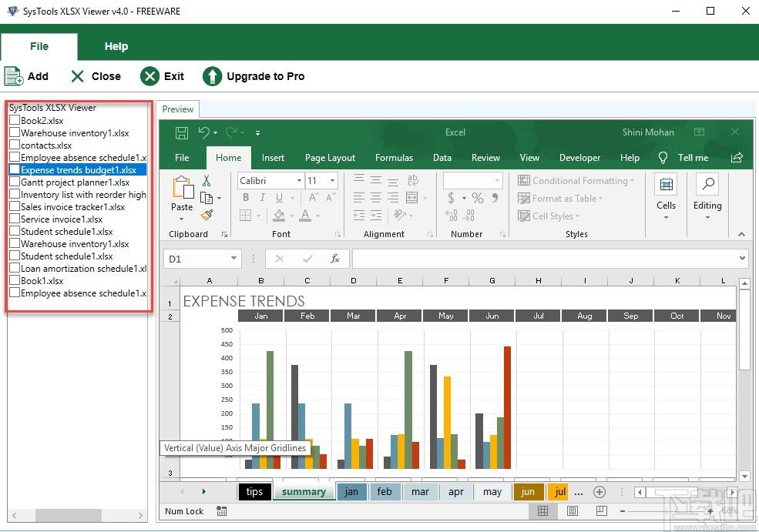
Task: Click the Save icon in Excel preview
Action: click(x=182, y=132)
